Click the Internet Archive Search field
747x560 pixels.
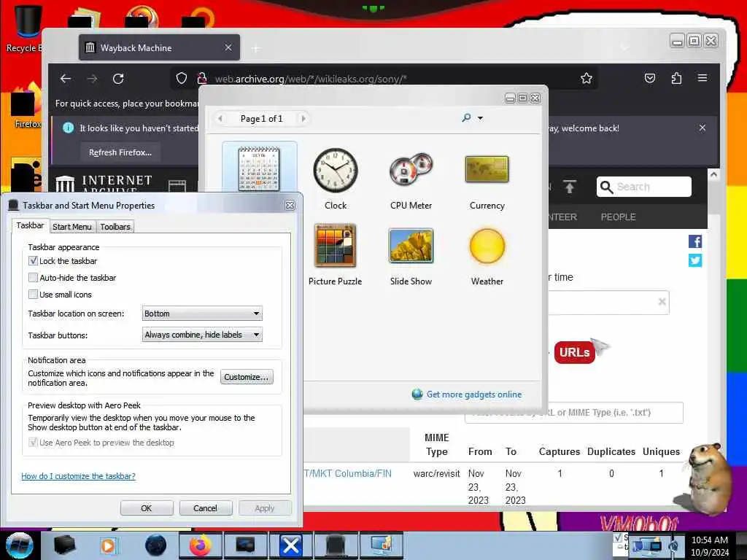pyautogui.click(x=644, y=187)
